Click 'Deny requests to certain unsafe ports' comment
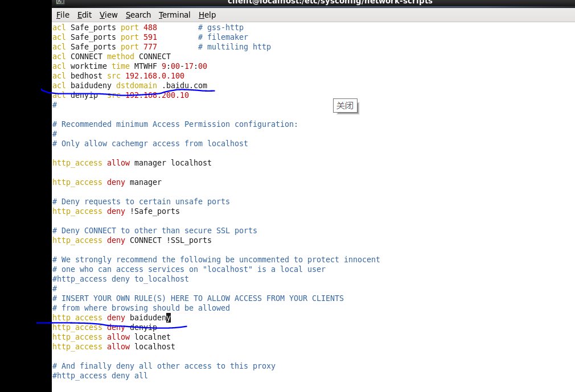Viewport: 575px width, 392px height. click(x=141, y=201)
